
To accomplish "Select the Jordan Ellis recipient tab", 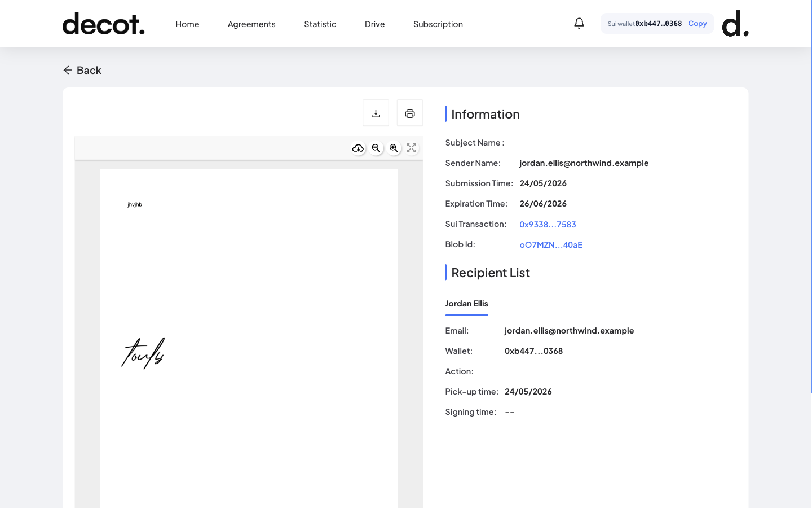I will 467,304.
